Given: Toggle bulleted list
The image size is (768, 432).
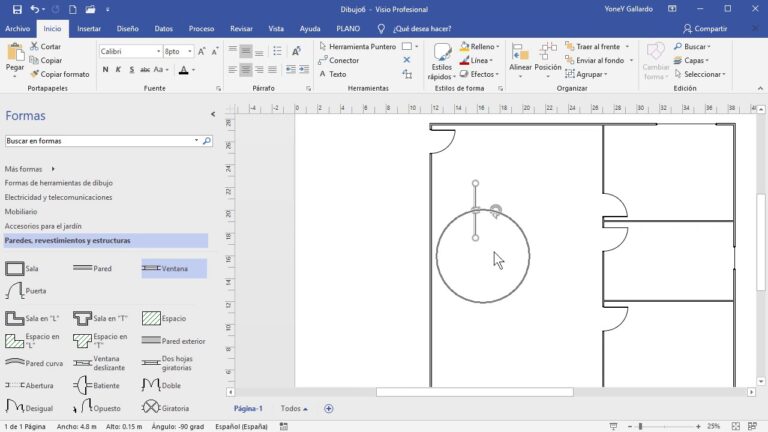Looking at the screenshot, I should tap(277, 51).
